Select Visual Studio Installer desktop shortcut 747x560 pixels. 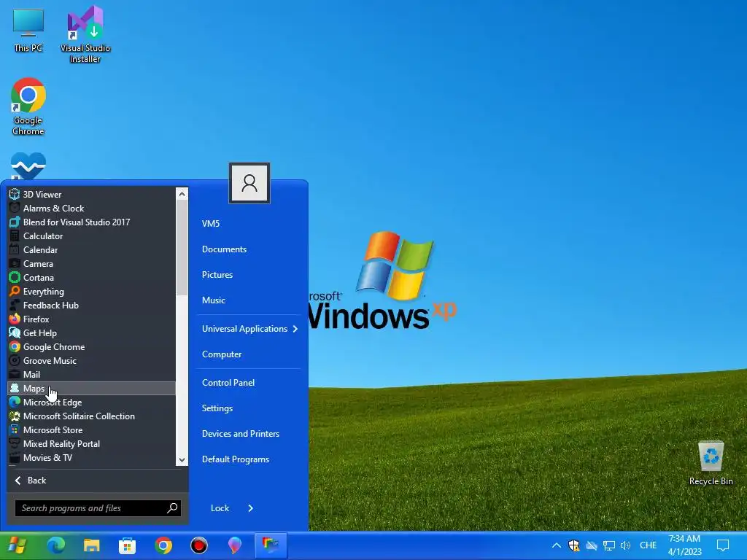tap(85, 35)
